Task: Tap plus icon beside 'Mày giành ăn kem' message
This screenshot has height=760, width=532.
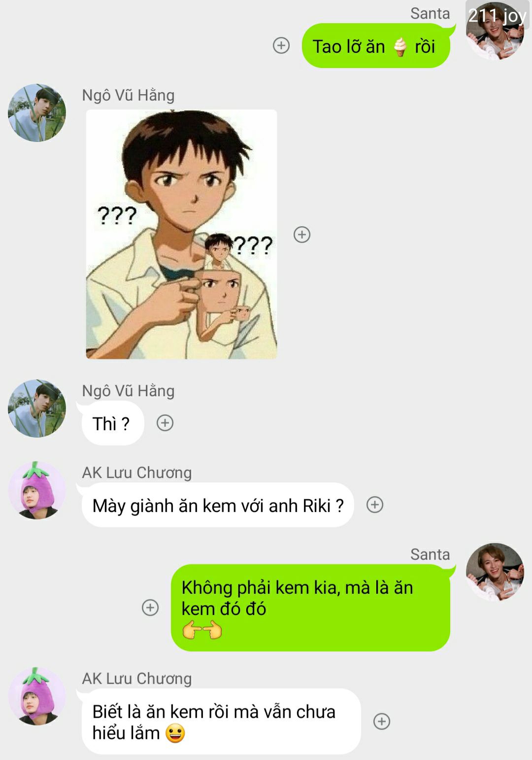Action: 375,505
